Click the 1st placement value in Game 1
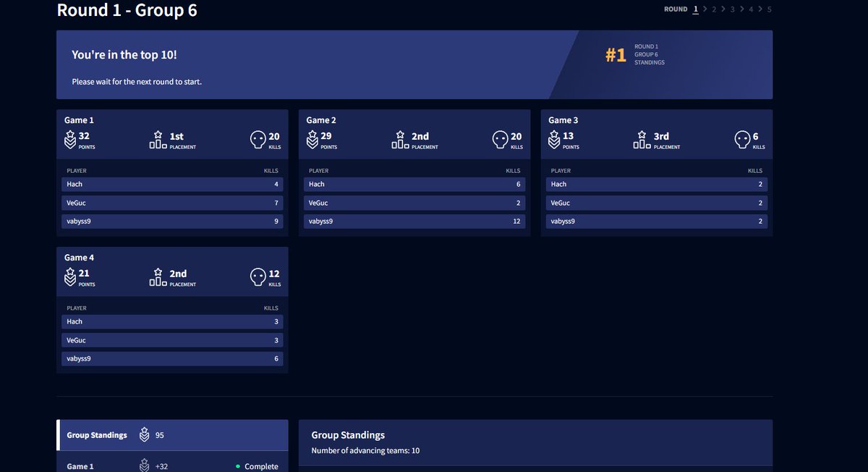The image size is (868, 472). pos(176,136)
